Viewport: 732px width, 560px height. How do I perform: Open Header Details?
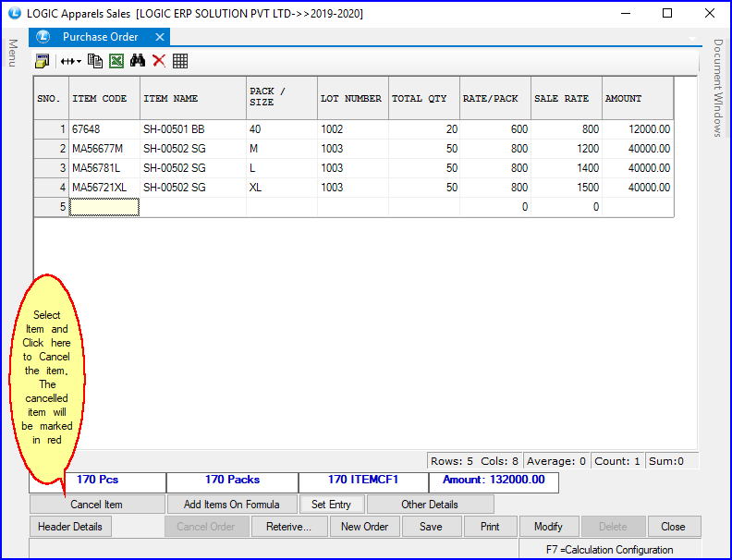click(70, 527)
